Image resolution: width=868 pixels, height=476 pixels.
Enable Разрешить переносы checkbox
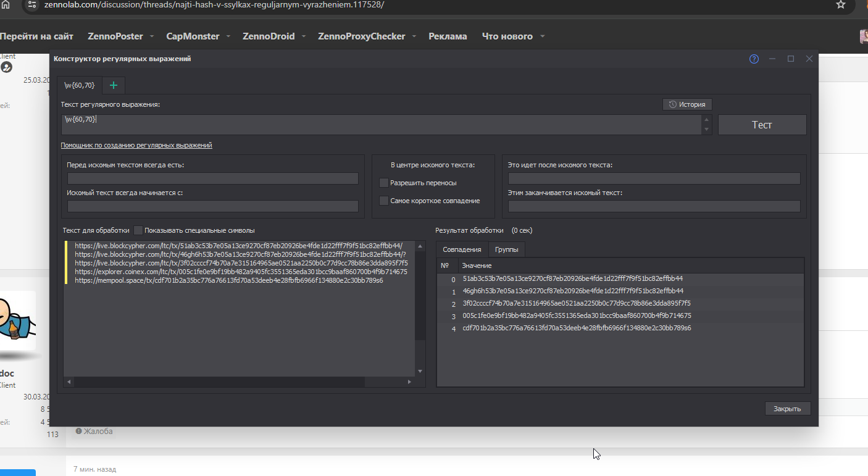tap(384, 183)
